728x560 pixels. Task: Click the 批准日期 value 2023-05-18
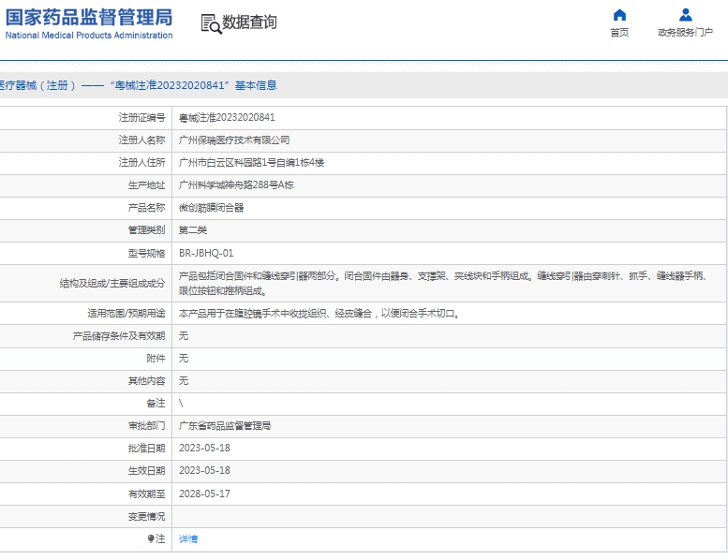tap(205, 449)
